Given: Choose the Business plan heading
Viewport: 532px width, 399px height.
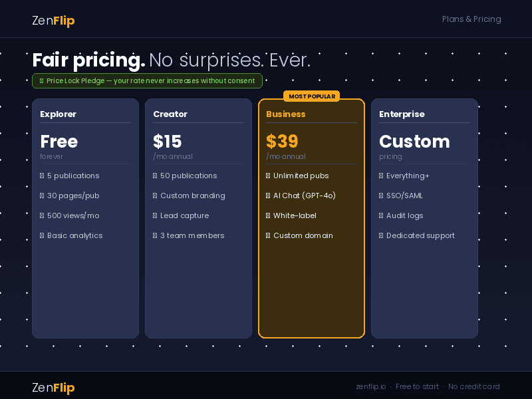Looking at the screenshot, I should click(x=286, y=114).
